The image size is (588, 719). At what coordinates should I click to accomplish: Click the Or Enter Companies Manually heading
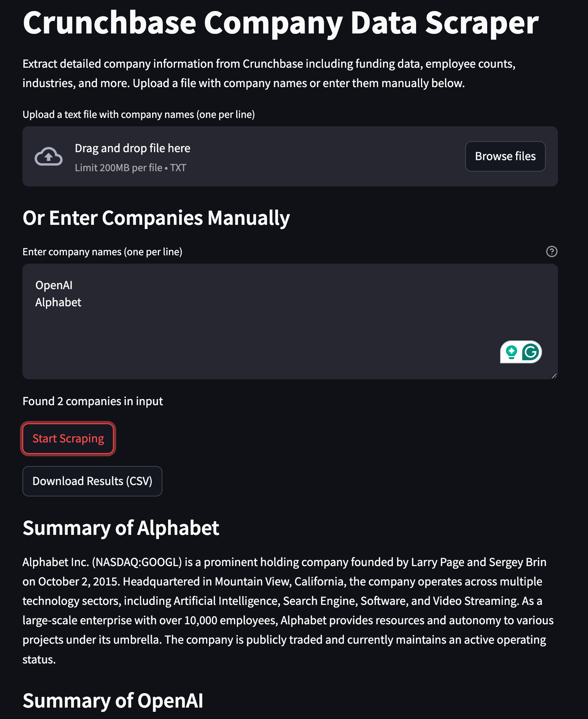[156, 218]
